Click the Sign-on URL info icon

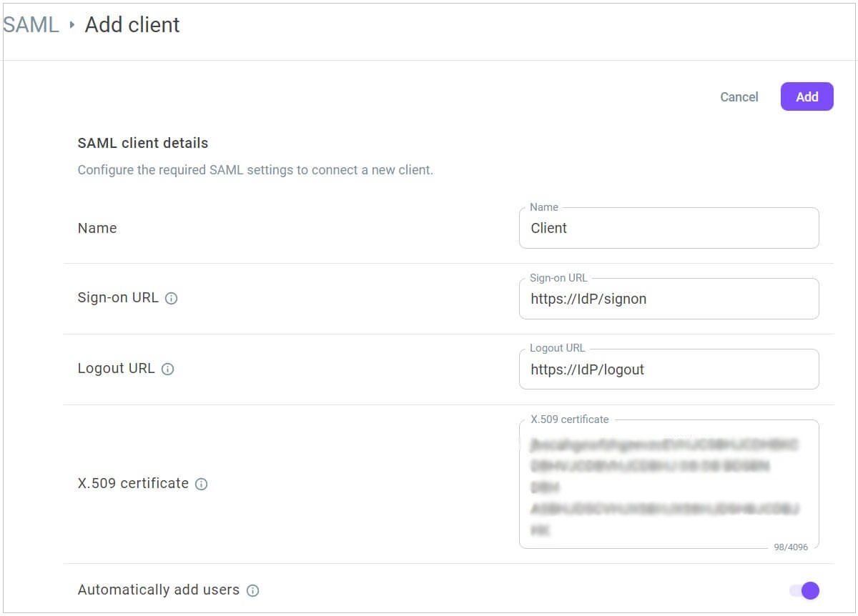(171, 299)
